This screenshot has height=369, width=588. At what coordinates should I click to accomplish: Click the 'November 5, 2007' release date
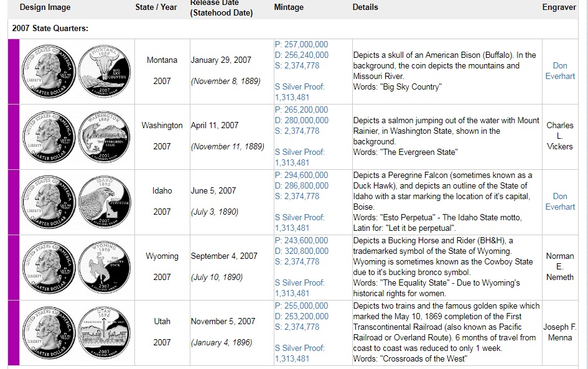coord(223,321)
